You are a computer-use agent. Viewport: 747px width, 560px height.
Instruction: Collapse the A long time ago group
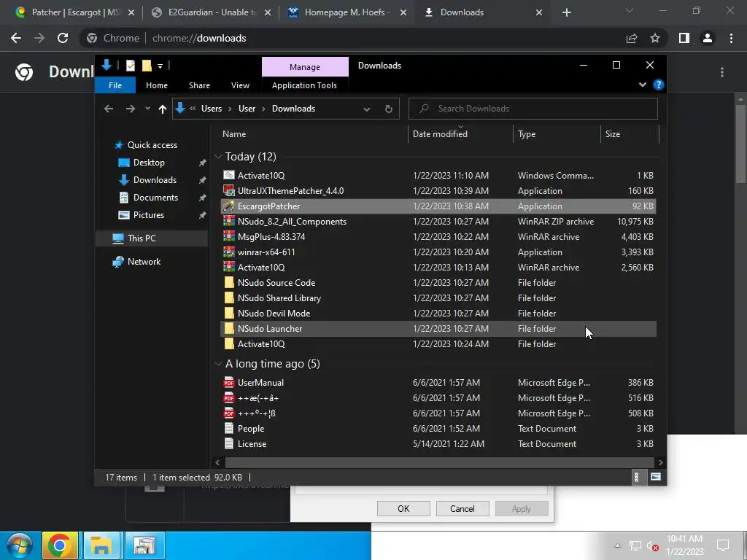click(219, 363)
